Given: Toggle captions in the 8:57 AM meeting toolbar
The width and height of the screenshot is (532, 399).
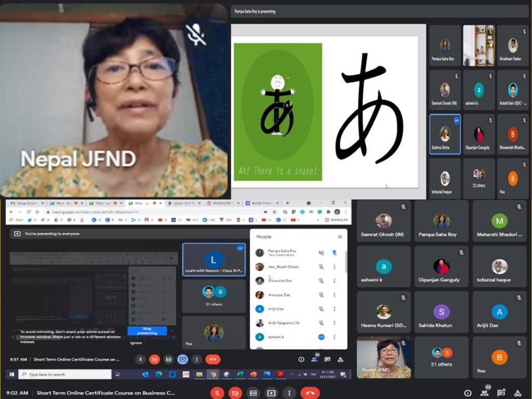Looking at the screenshot, I should pos(169,360).
